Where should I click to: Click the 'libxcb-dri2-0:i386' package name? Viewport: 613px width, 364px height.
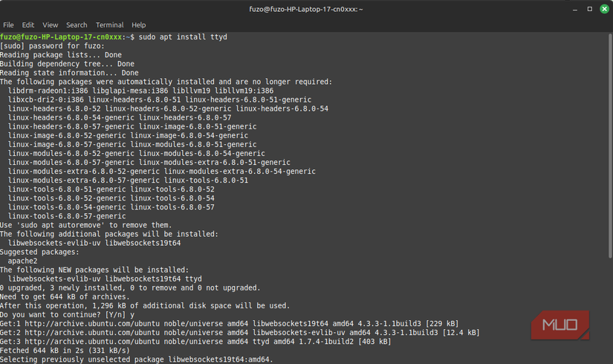click(x=46, y=100)
